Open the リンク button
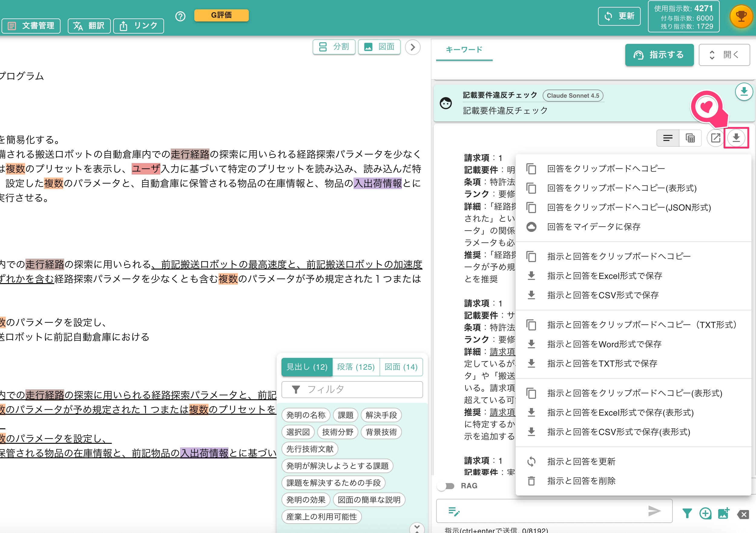The width and height of the screenshot is (756, 533). point(139,26)
